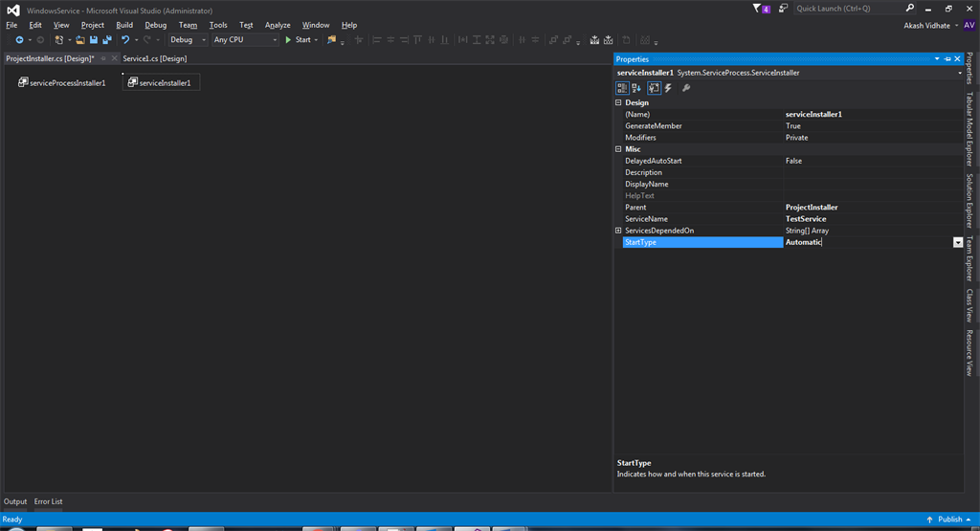Viewport: 980px width, 531px height.
Task: Show Events via the lightning bolt icon
Action: coord(668,88)
